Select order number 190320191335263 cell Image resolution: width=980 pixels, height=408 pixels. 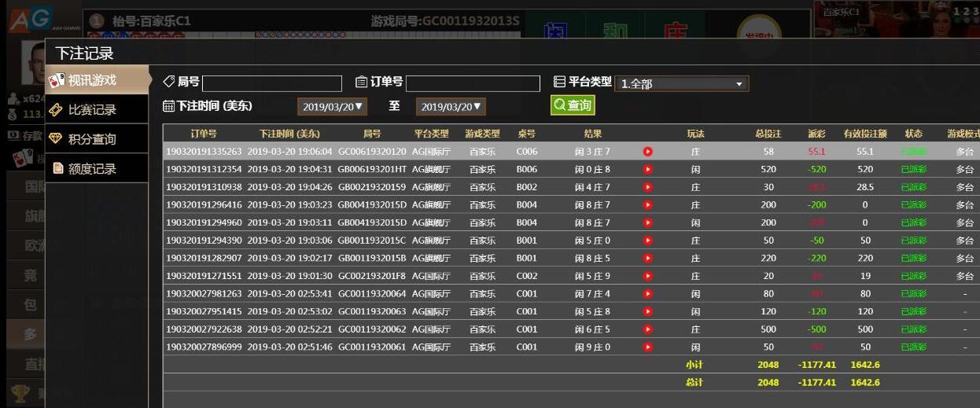[x=204, y=151]
